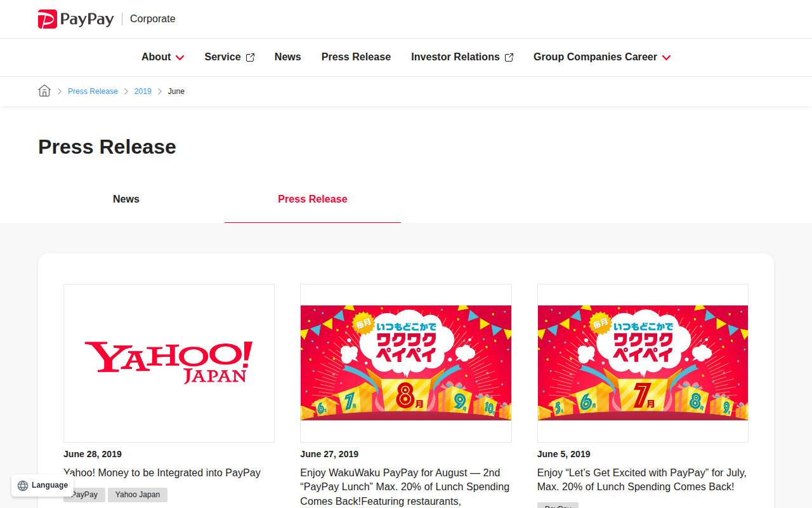Open the Enjoy WakuWaku PayPay for August article
Screen dimensions: 812x508
(x=405, y=486)
